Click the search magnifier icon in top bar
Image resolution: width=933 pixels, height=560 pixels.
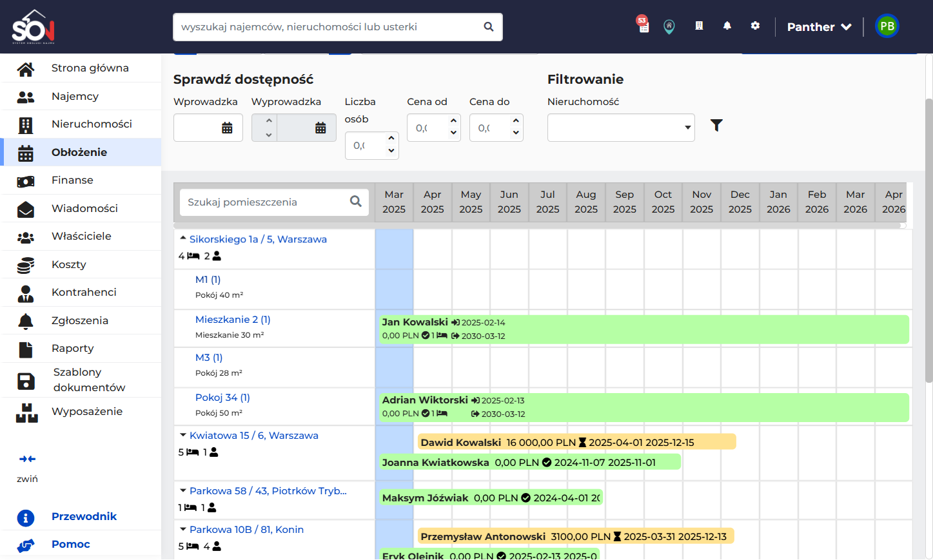point(489,27)
